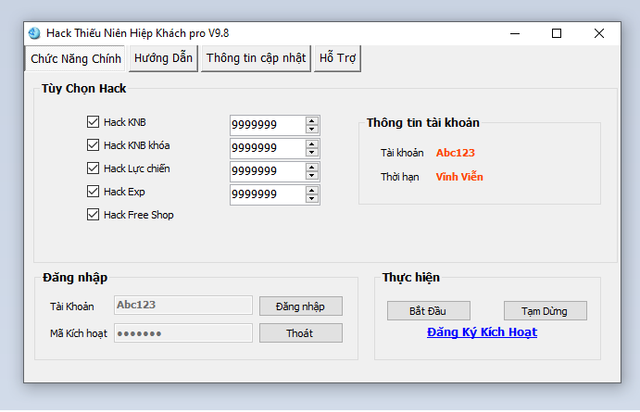Decrease Hack KNB khóa value with down arrow

tap(312, 153)
